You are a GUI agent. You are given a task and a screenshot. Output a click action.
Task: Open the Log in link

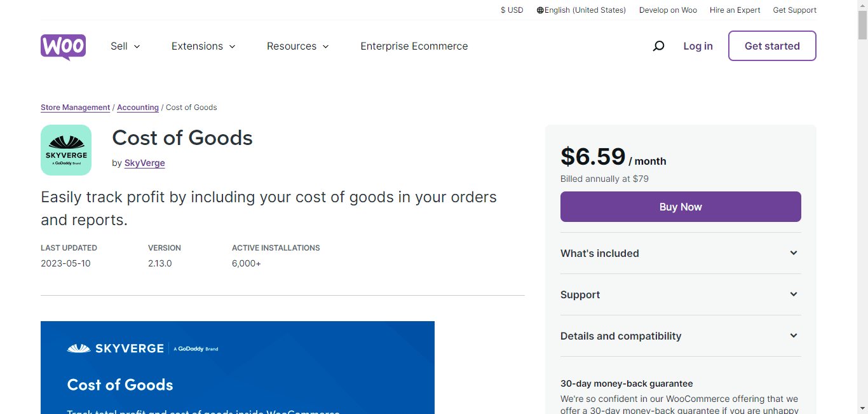pos(698,46)
